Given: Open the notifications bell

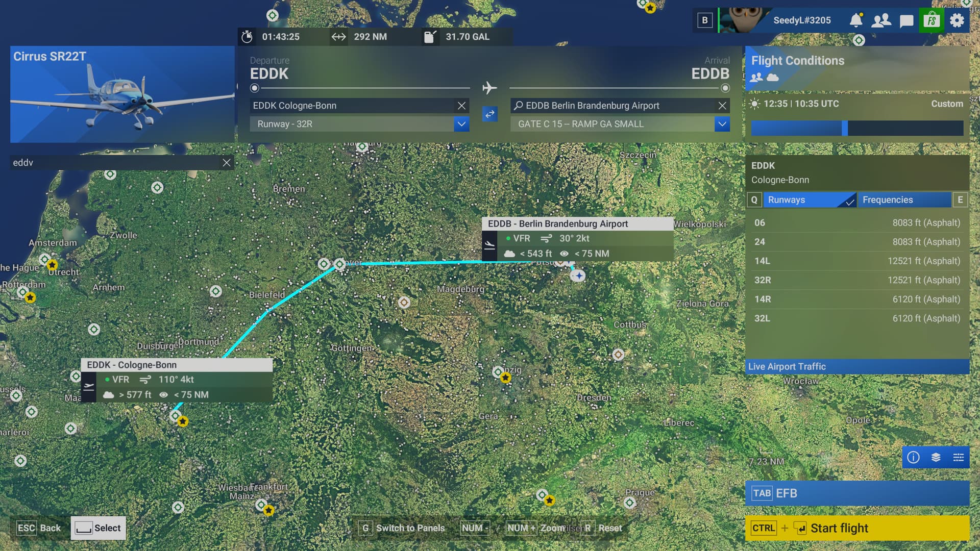Looking at the screenshot, I should pos(856,20).
